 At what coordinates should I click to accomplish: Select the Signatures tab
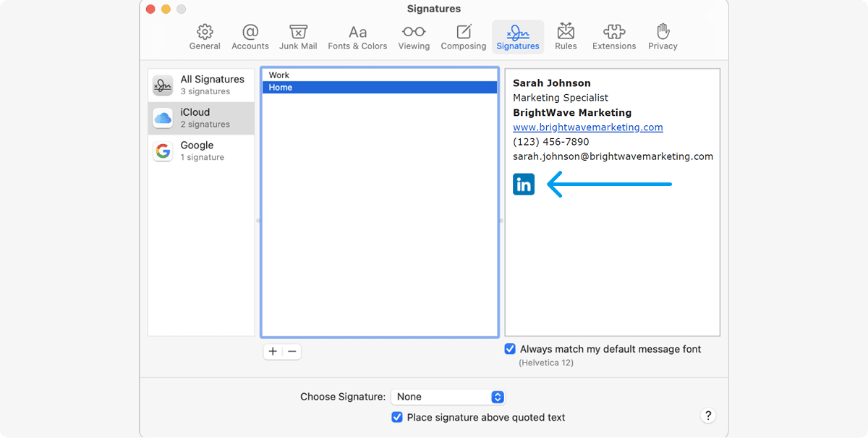pos(518,36)
